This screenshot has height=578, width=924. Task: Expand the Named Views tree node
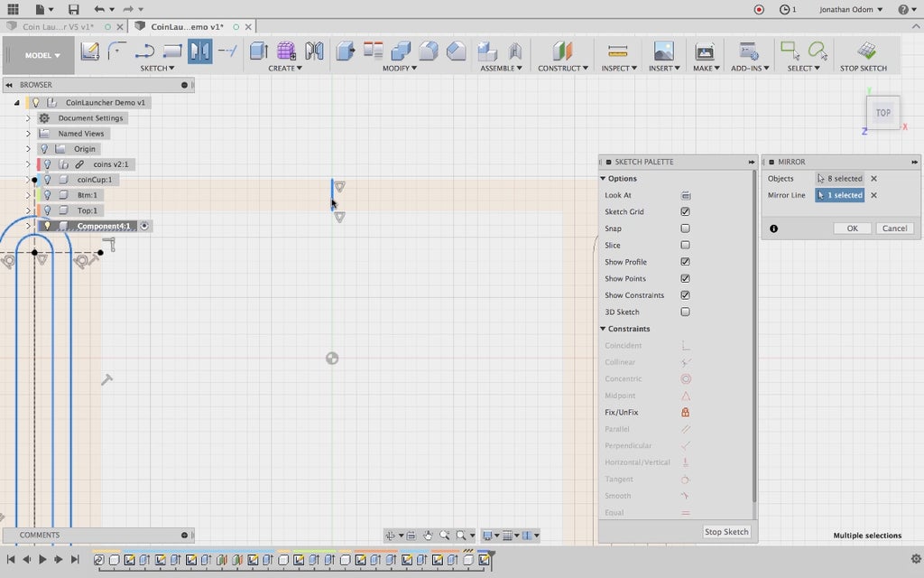28,134
